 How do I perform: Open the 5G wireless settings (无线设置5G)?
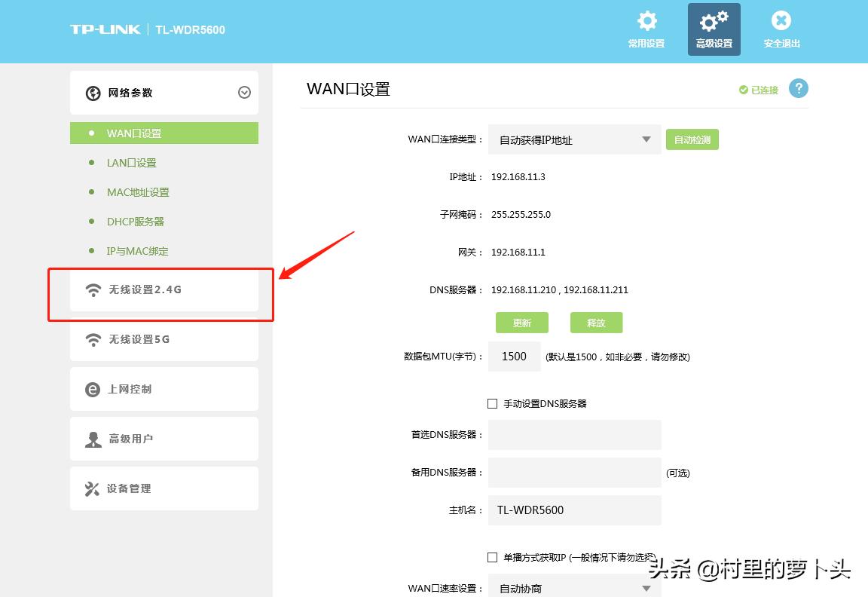pyautogui.click(x=138, y=339)
